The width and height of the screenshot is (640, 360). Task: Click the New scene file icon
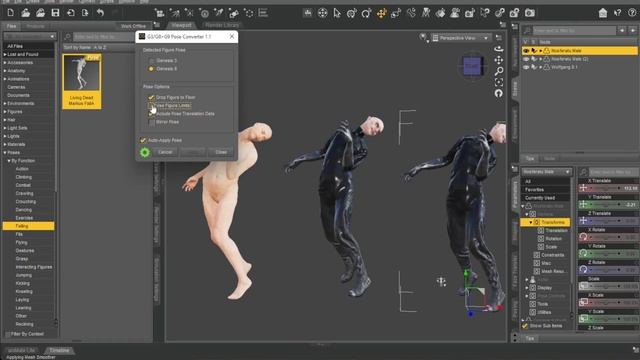pyautogui.click(x=11, y=13)
